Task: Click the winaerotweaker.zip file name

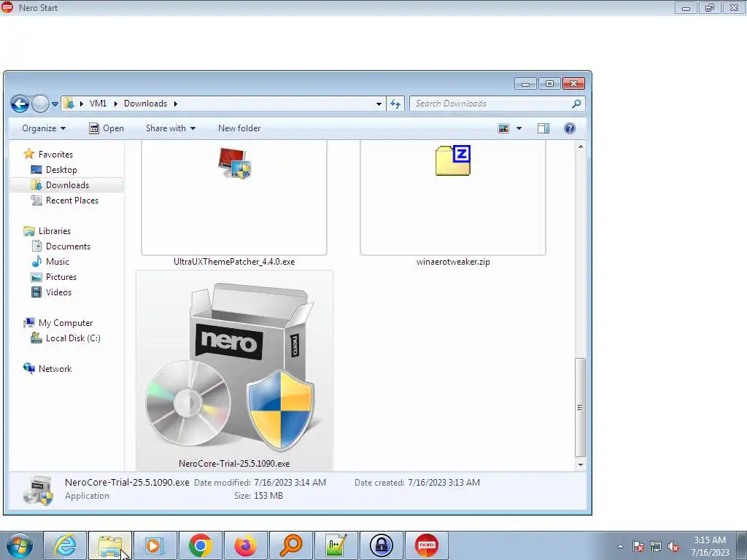Action: coord(453,262)
